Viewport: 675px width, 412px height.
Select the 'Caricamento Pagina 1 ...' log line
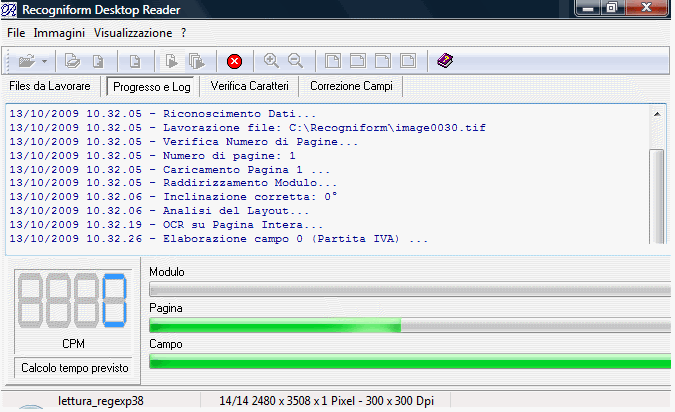pos(170,170)
